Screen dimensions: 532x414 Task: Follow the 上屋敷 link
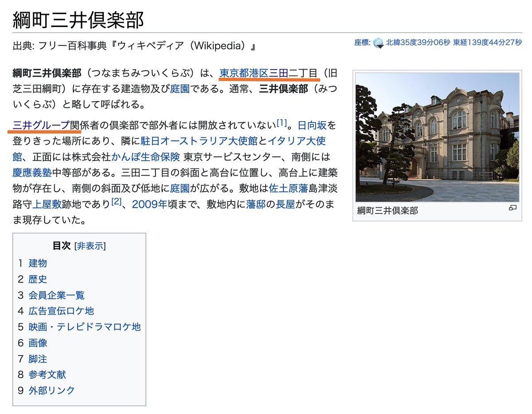point(47,205)
